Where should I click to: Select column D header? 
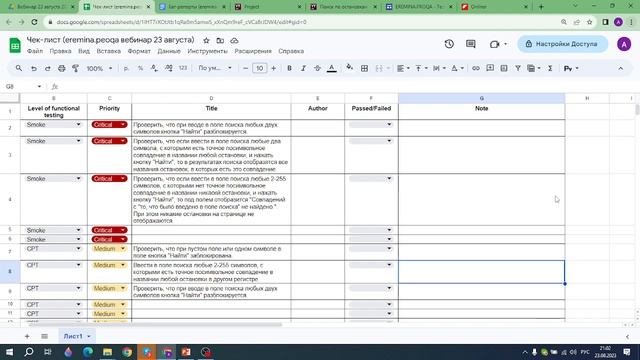point(211,98)
